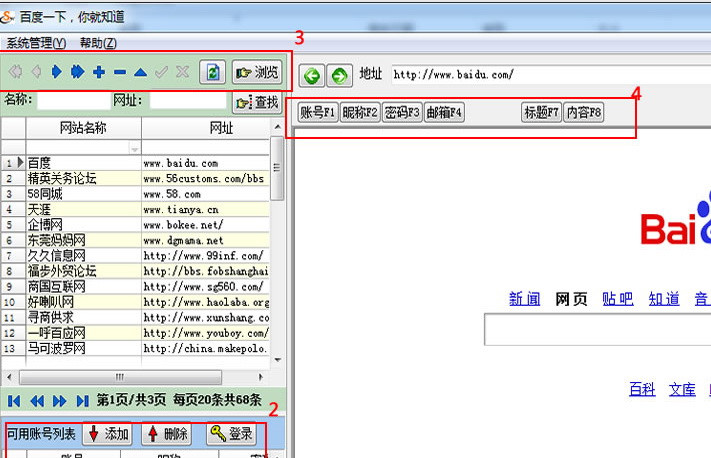Click the green browser forward arrow
The image size is (711, 458).
(339, 75)
